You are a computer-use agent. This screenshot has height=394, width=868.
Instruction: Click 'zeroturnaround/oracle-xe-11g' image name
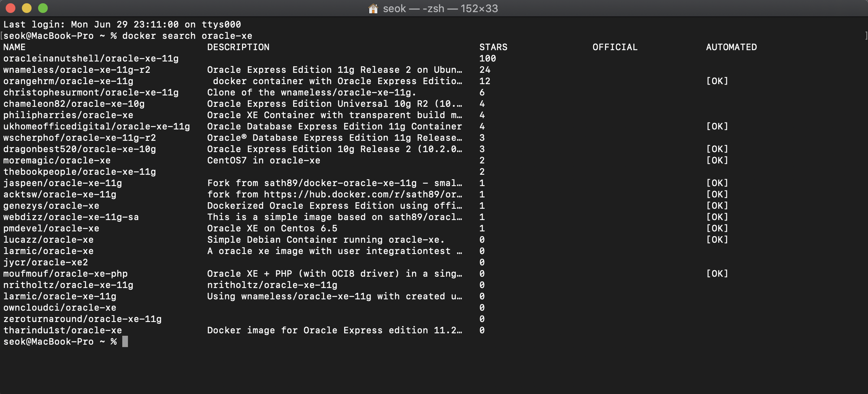point(83,319)
